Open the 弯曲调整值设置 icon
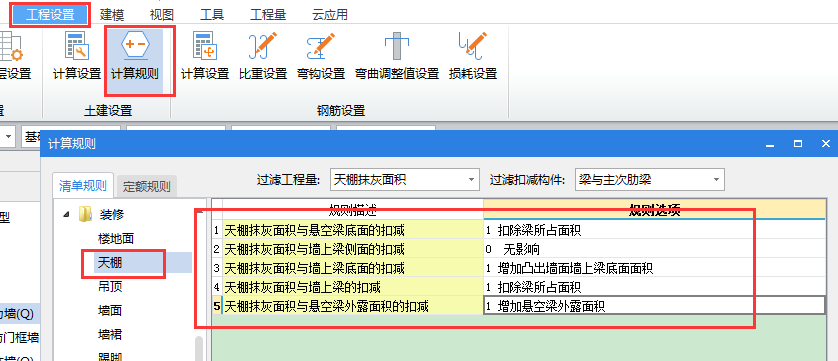838x361 pixels. (x=397, y=46)
